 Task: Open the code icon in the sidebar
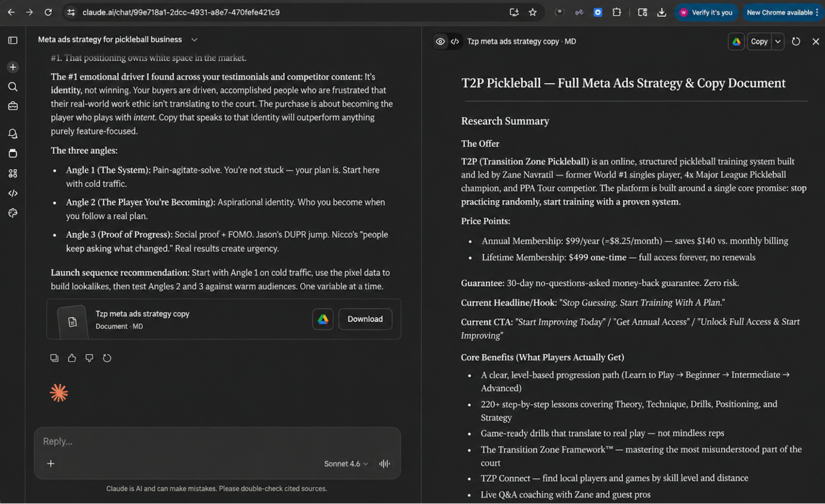click(13, 193)
